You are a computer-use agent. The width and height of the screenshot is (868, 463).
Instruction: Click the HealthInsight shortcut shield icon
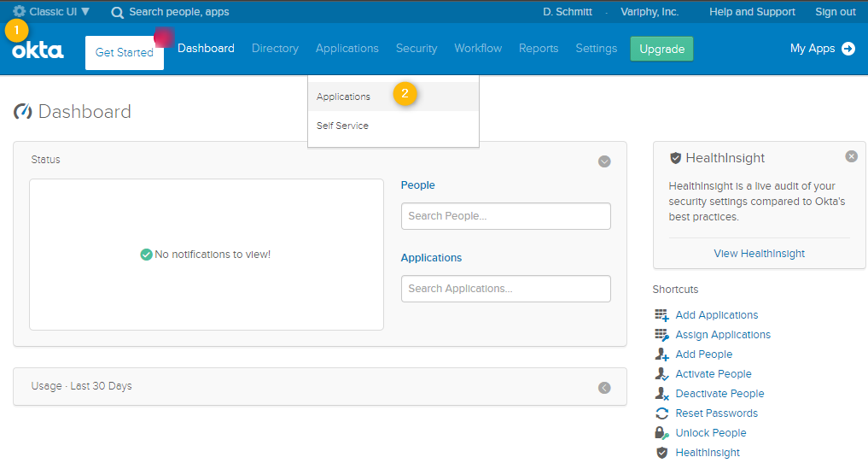662,453
